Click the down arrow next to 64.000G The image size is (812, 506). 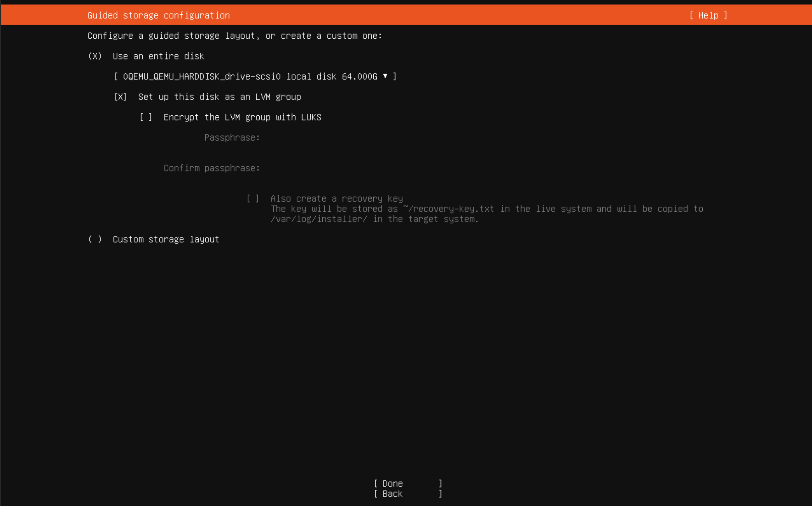click(x=385, y=76)
